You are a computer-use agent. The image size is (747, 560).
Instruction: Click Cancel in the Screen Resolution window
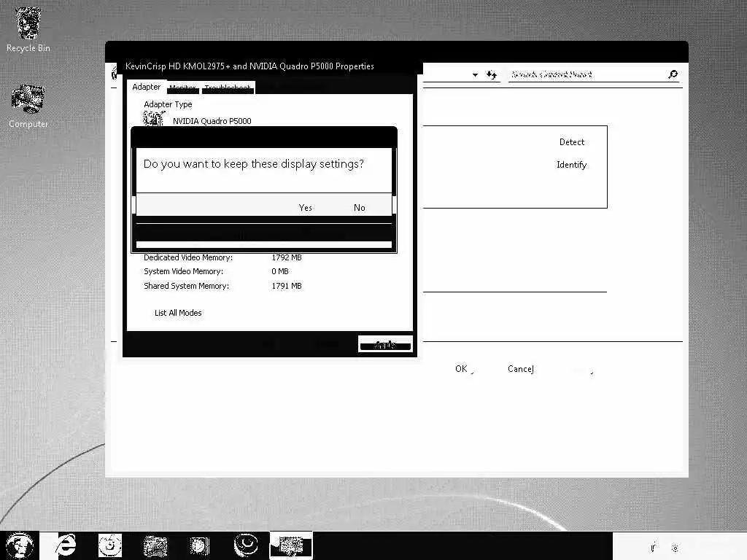pos(521,369)
